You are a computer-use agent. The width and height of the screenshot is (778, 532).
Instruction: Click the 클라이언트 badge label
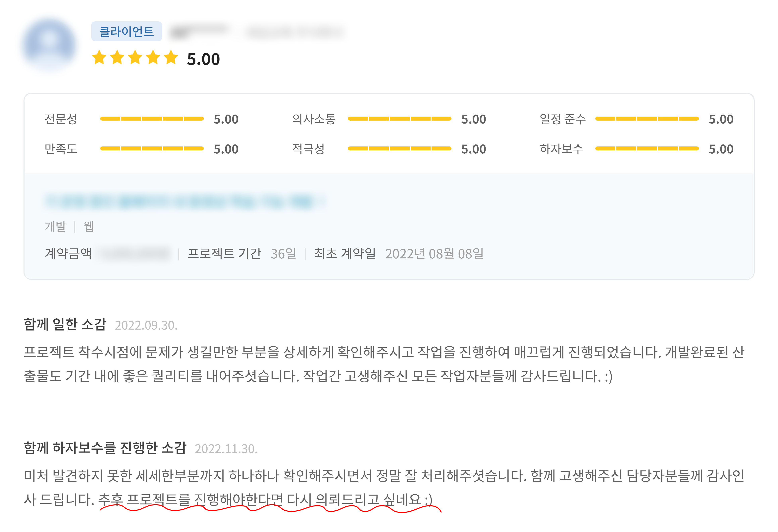pos(127,31)
